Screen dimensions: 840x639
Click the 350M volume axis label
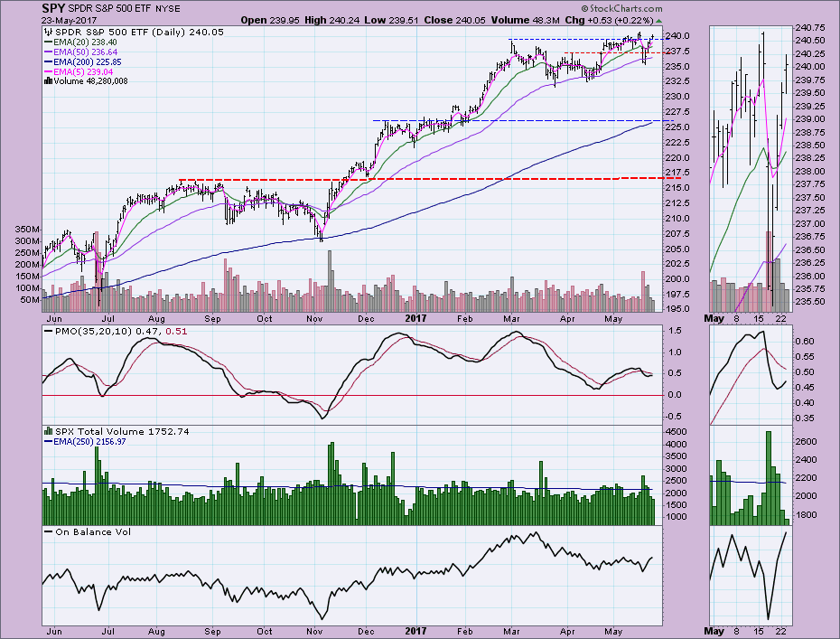[28, 229]
